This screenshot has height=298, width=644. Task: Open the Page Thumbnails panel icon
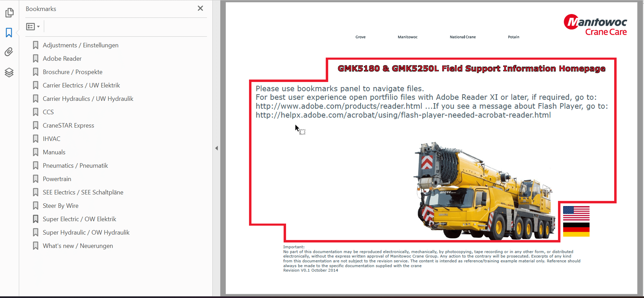(x=9, y=13)
